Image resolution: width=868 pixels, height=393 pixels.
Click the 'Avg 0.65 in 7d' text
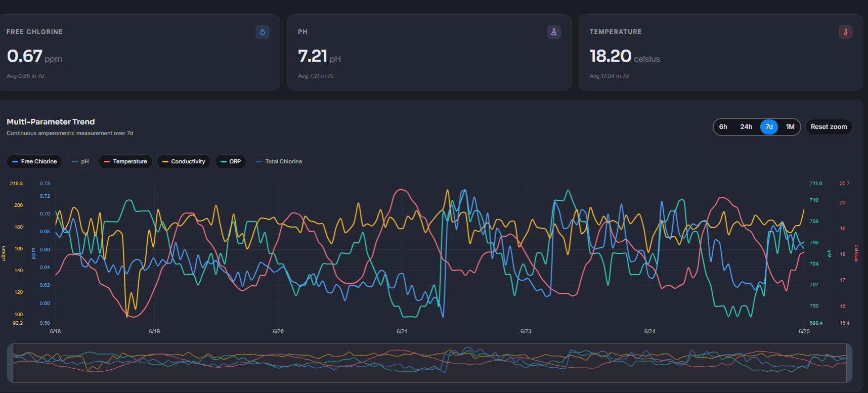(25, 76)
